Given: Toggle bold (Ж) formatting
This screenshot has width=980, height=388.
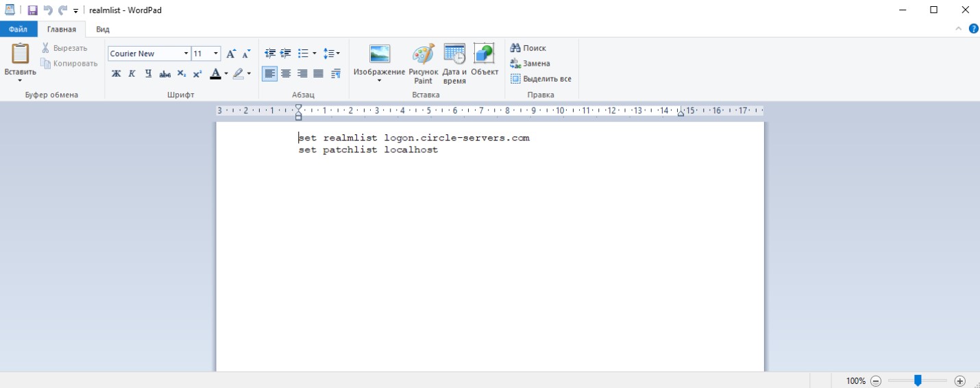Looking at the screenshot, I should point(116,74).
